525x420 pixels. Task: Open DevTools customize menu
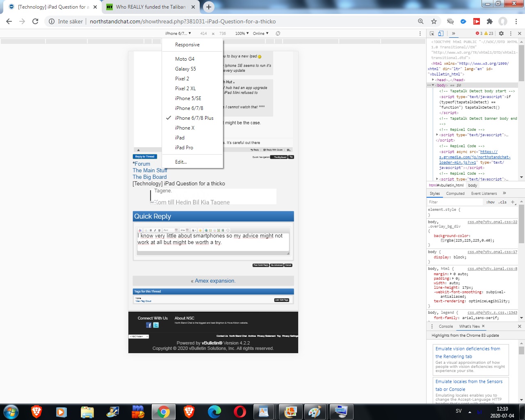click(511, 34)
